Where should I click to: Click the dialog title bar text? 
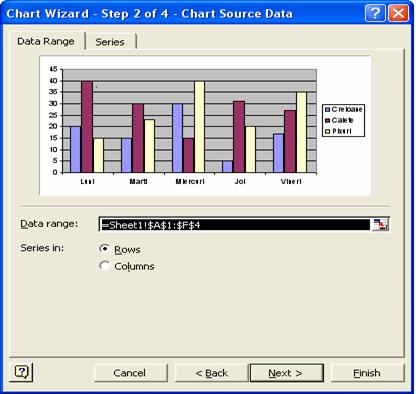[x=149, y=14]
